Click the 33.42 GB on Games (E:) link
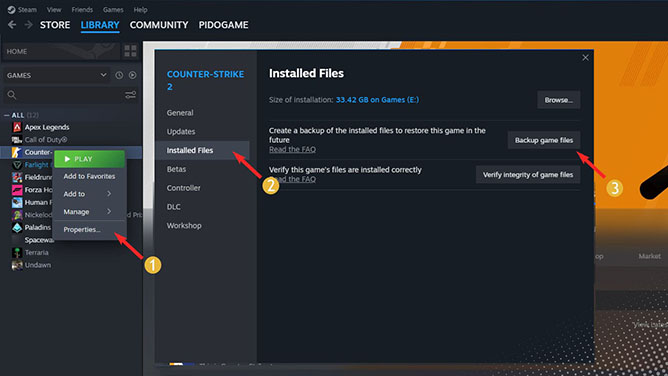The height and width of the screenshot is (376, 668). tap(377, 100)
